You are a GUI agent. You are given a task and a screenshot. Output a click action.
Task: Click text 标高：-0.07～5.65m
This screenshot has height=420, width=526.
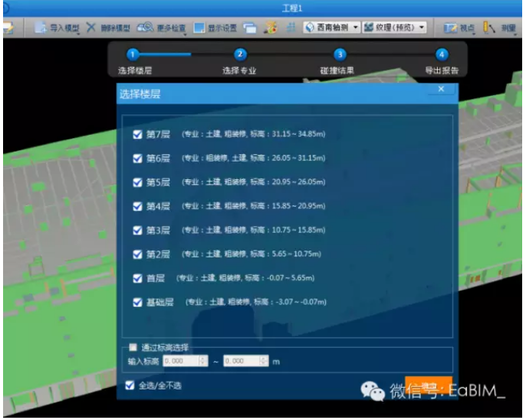pyautogui.click(x=279, y=278)
